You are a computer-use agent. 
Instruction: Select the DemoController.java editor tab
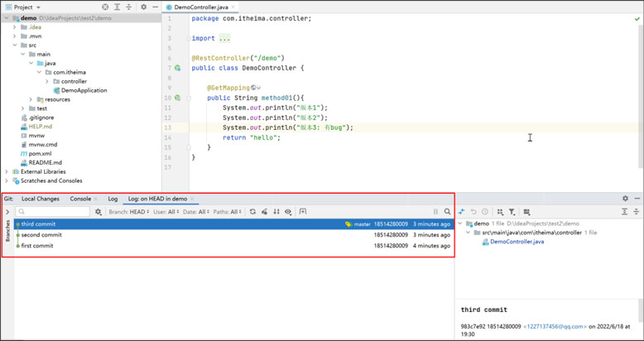click(x=201, y=7)
